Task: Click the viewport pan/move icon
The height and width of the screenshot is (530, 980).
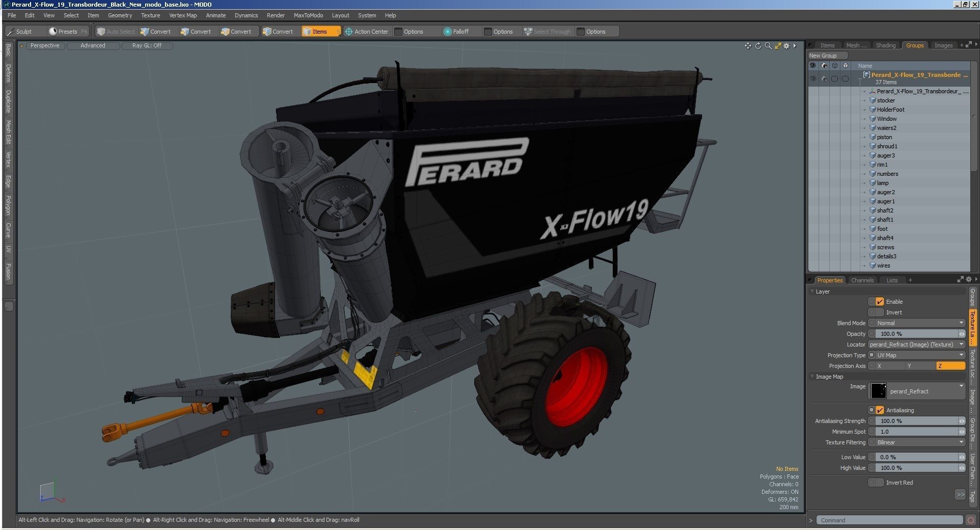Action: 748,46
